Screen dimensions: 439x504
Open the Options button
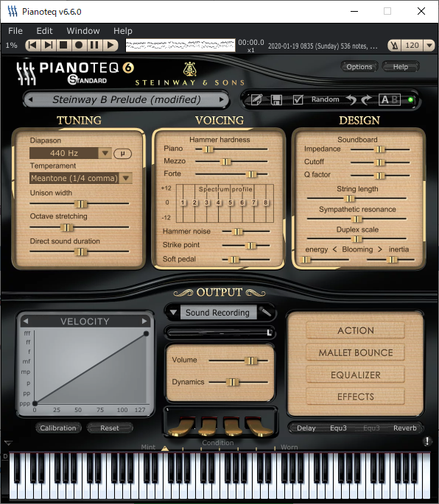359,67
